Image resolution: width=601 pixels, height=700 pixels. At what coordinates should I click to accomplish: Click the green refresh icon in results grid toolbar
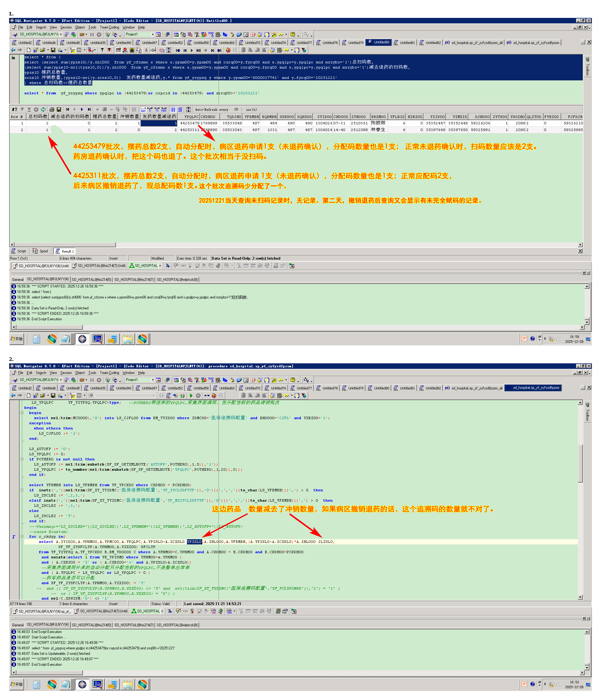tap(43, 109)
